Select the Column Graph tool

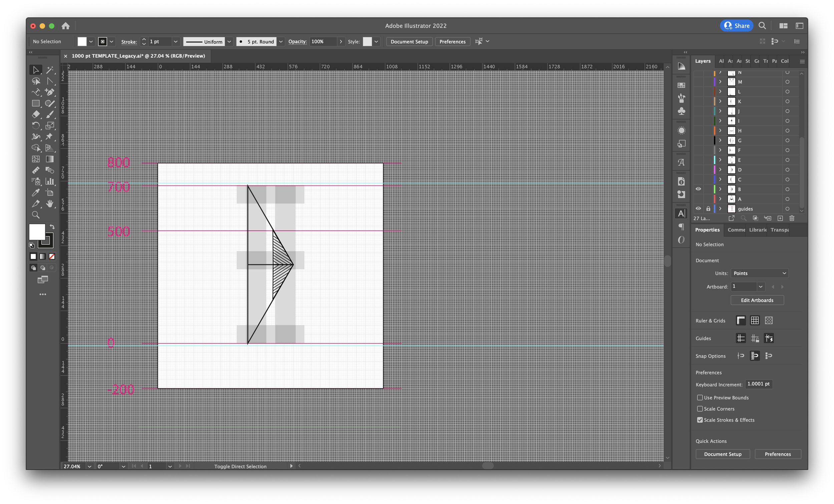pos(50,181)
